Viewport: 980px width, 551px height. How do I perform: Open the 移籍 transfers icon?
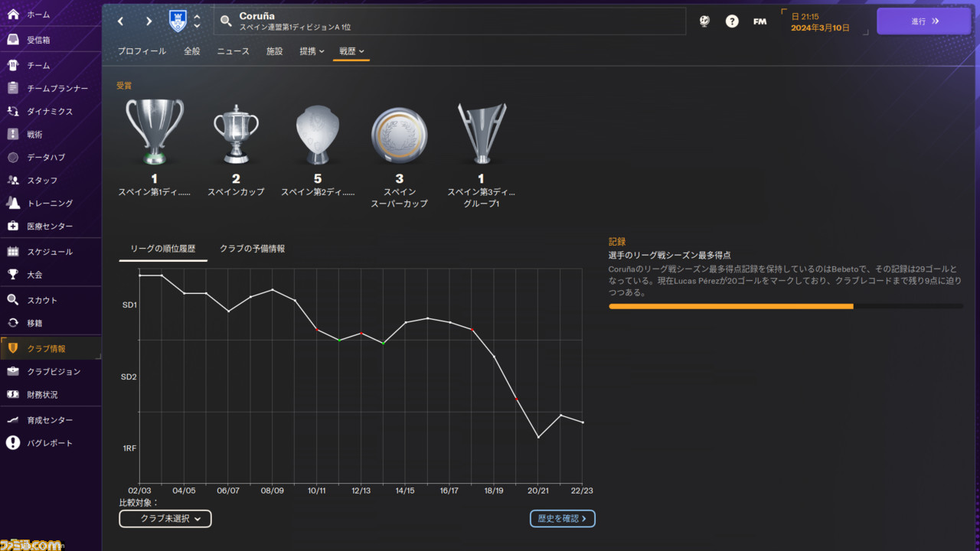(13, 323)
